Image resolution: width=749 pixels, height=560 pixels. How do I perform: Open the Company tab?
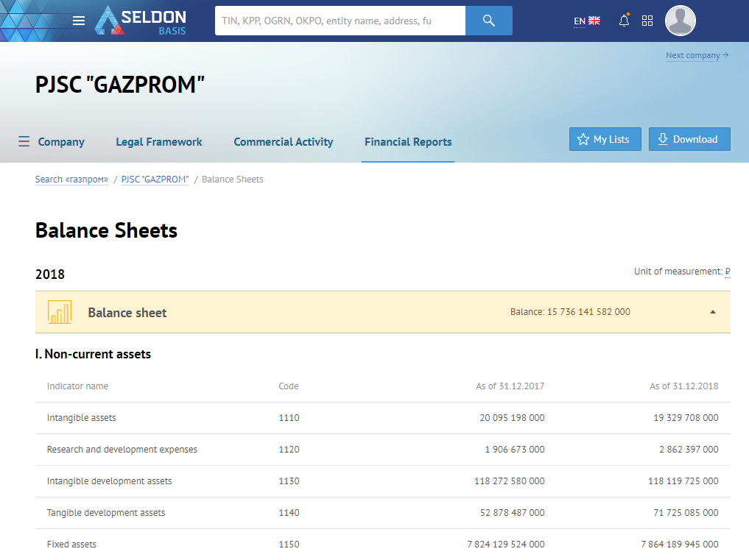coord(61,142)
